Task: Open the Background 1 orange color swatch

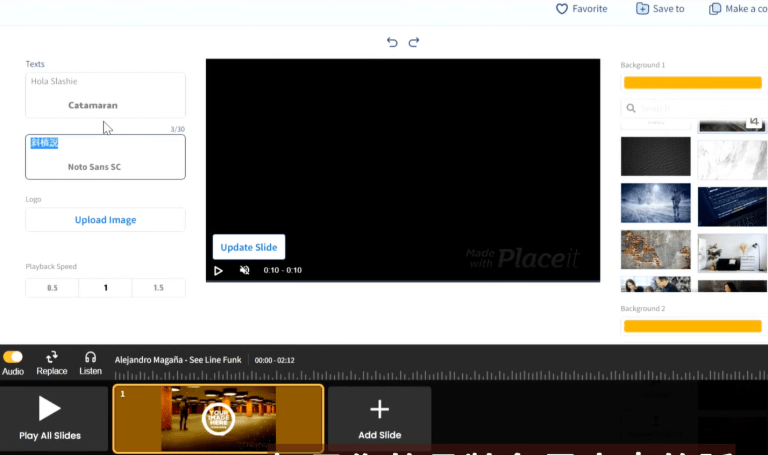Action: (x=693, y=83)
